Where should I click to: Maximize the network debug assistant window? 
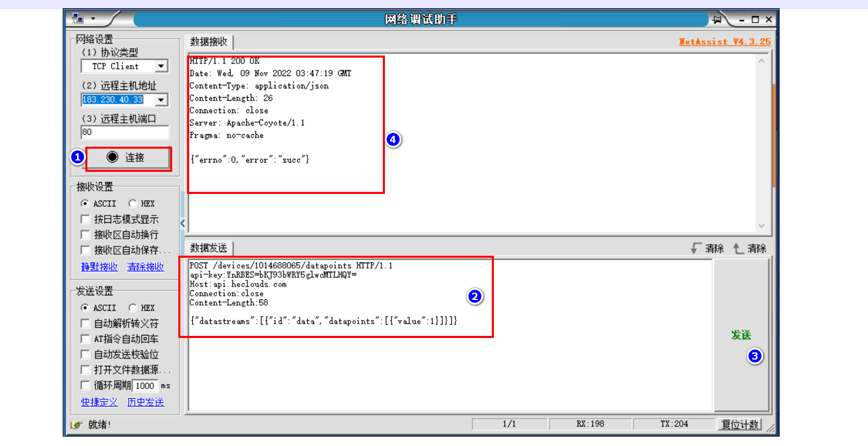tap(755, 20)
